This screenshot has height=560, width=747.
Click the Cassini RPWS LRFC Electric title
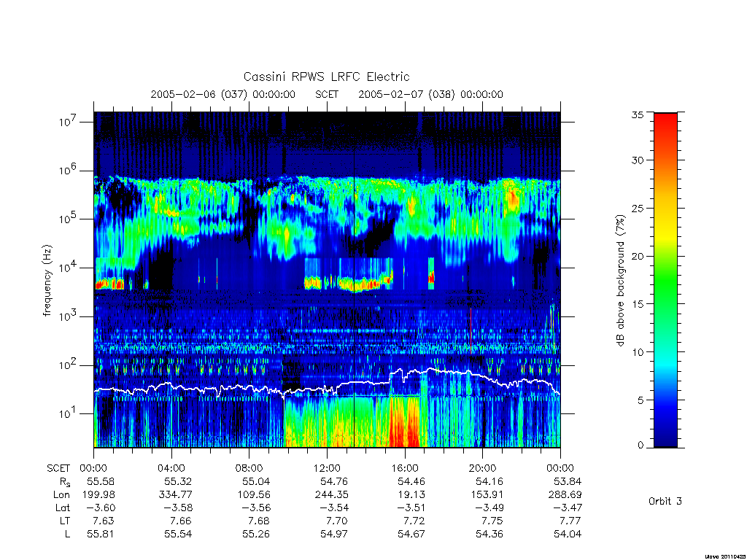[326, 77]
